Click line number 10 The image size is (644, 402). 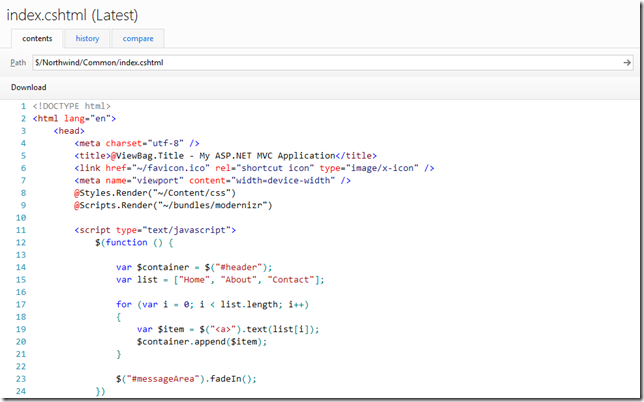coord(21,218)
